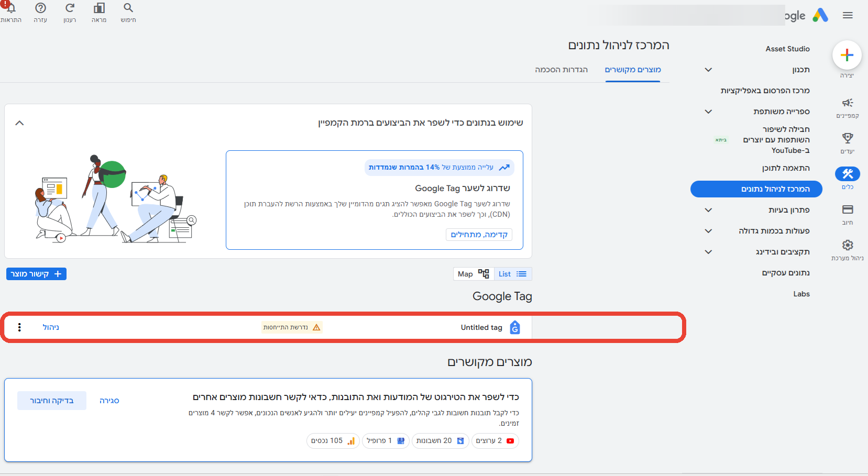Click the 1 פרופיל chip
Image resolution: width=868 pixels, height=476 pixels.
(386, 441)
